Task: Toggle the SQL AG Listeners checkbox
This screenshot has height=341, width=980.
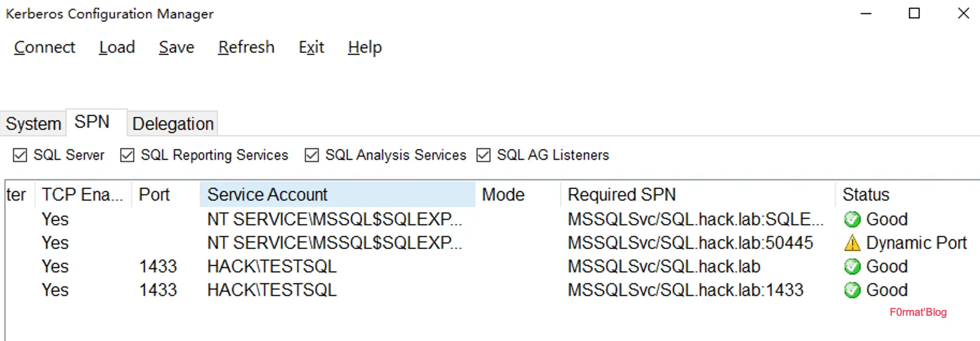Action: pyautogui.click(x=483, y=155)
